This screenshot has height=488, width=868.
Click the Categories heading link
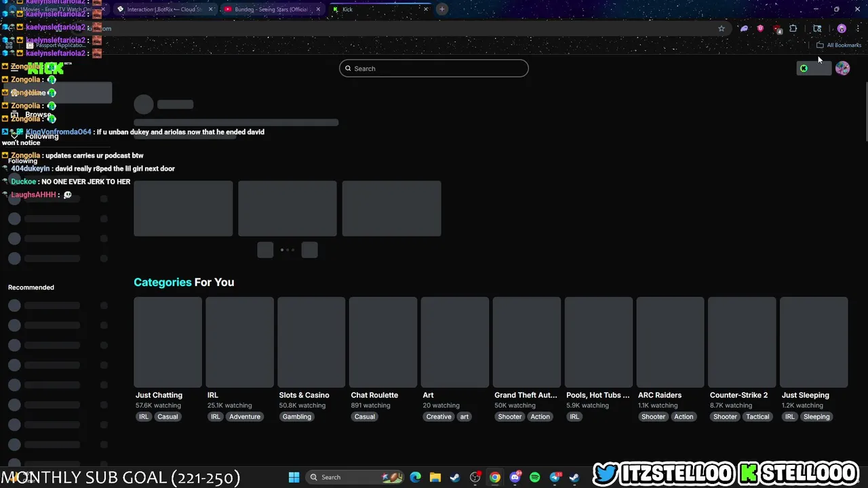(163, 283)
